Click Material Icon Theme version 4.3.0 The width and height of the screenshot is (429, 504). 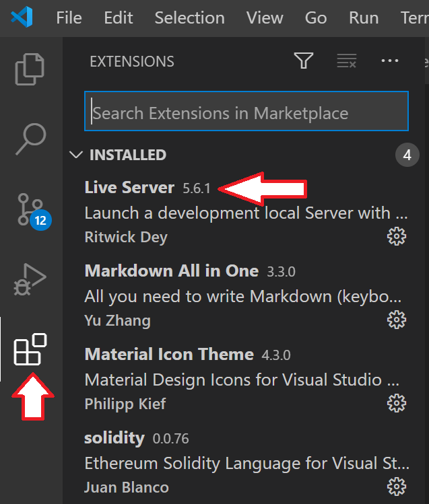pyautogui.click(x=276, y=355)
